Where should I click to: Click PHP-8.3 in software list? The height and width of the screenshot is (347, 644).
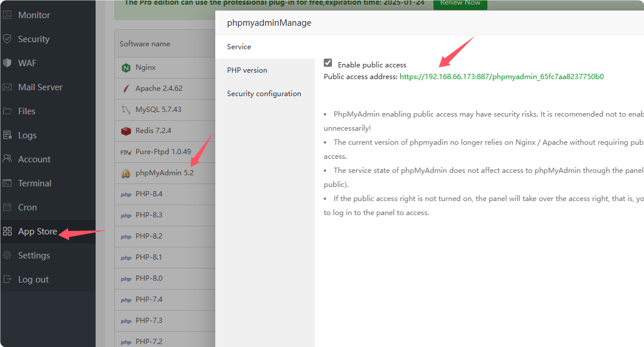148,215
